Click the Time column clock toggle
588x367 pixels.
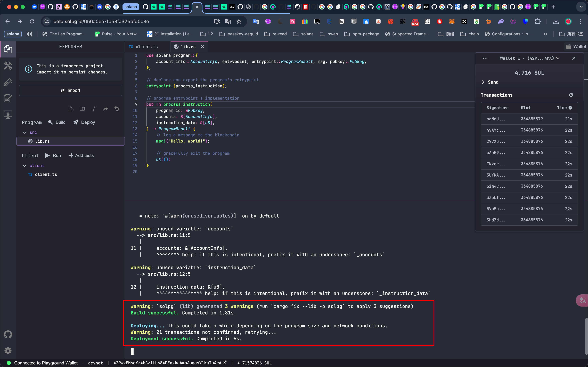coord(570,108)
